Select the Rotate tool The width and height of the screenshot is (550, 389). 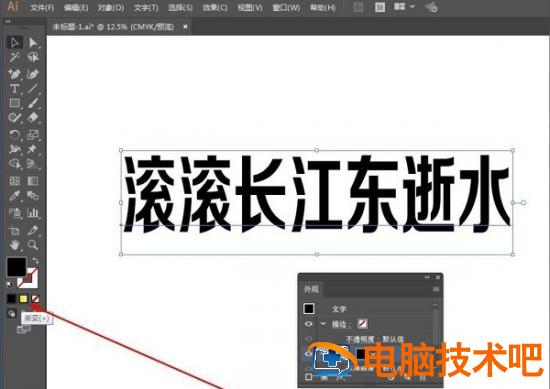14,134
